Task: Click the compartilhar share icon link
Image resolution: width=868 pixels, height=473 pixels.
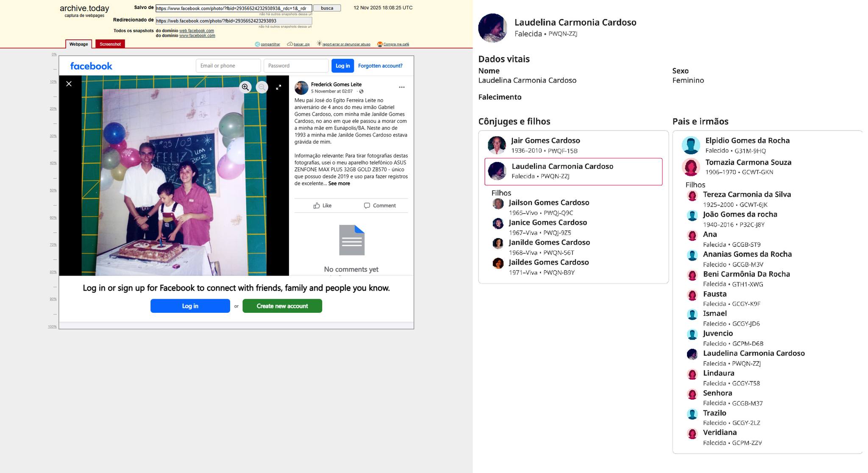Action: point(257,44)
